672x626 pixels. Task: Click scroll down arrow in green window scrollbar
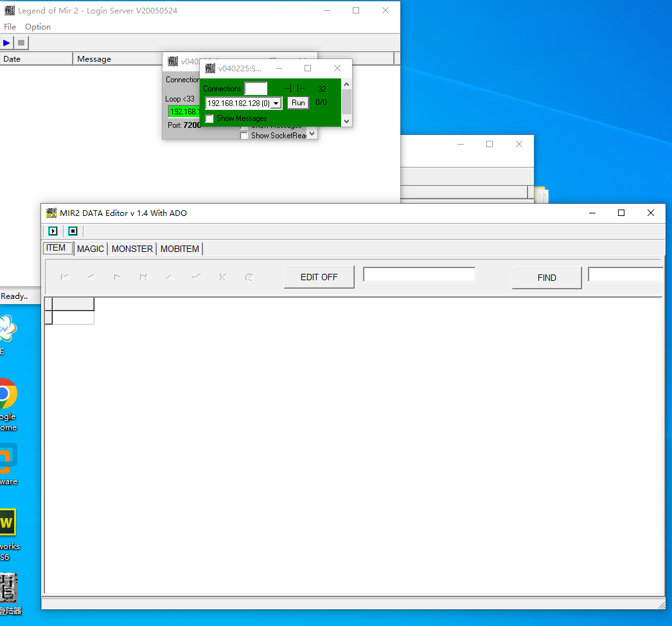coord(347,121)
